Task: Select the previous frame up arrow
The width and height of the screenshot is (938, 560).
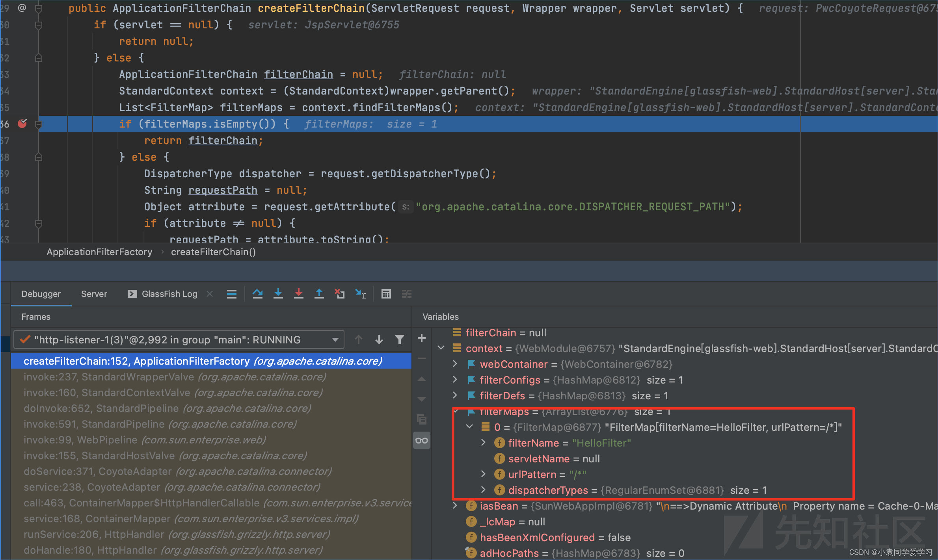Action: tap(359, 339)
